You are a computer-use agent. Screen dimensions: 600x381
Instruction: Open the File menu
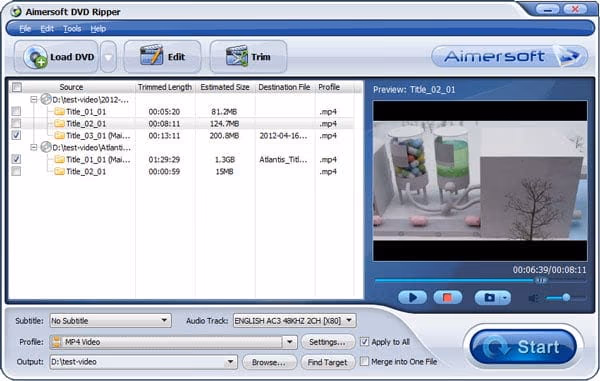click(x=25, y=29)
